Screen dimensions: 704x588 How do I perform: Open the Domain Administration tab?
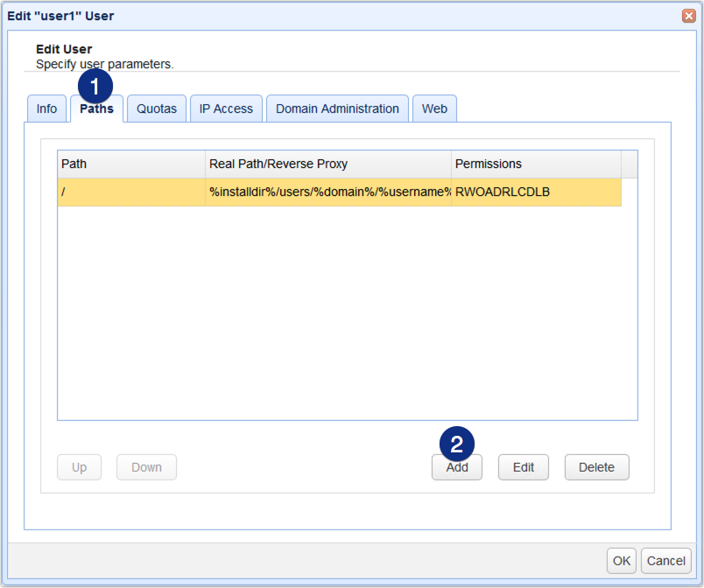(x=337, y=108)
